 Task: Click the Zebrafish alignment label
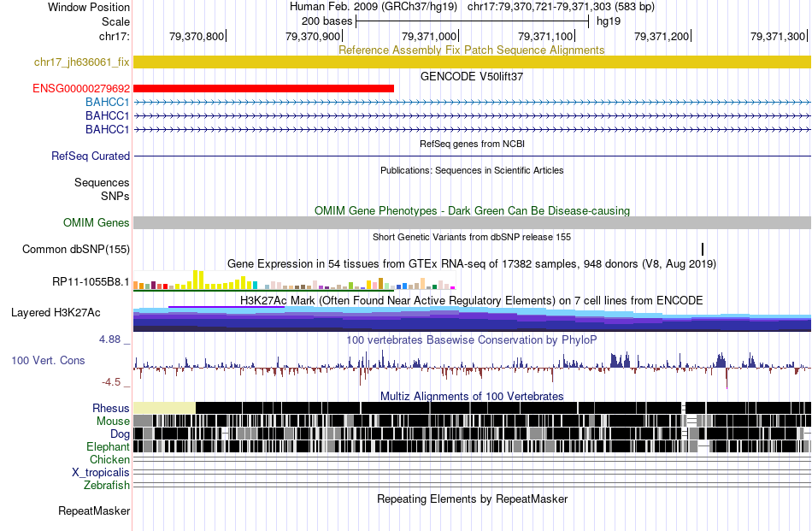pos(107,486)
